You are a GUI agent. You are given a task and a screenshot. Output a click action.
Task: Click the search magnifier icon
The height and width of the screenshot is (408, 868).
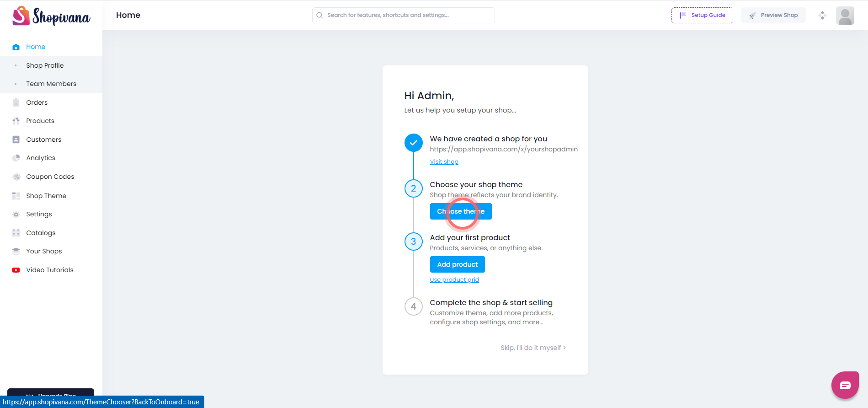pos(320,15)
